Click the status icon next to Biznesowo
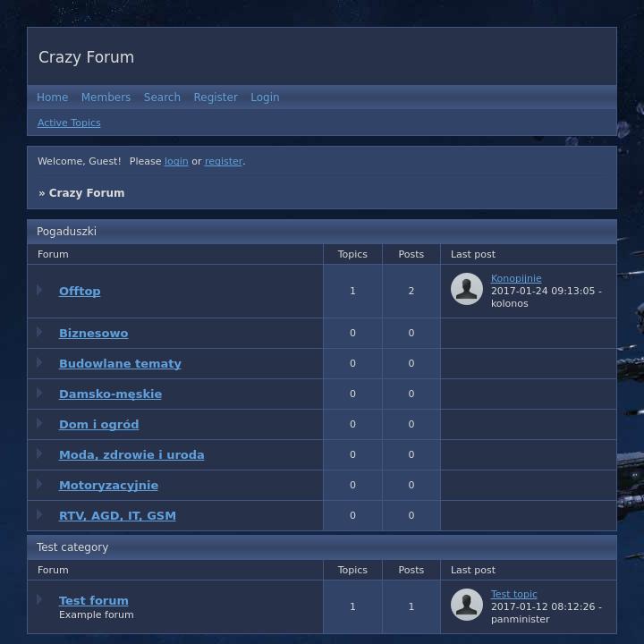This screenshot has width=644, height=644. click(39, 332)
